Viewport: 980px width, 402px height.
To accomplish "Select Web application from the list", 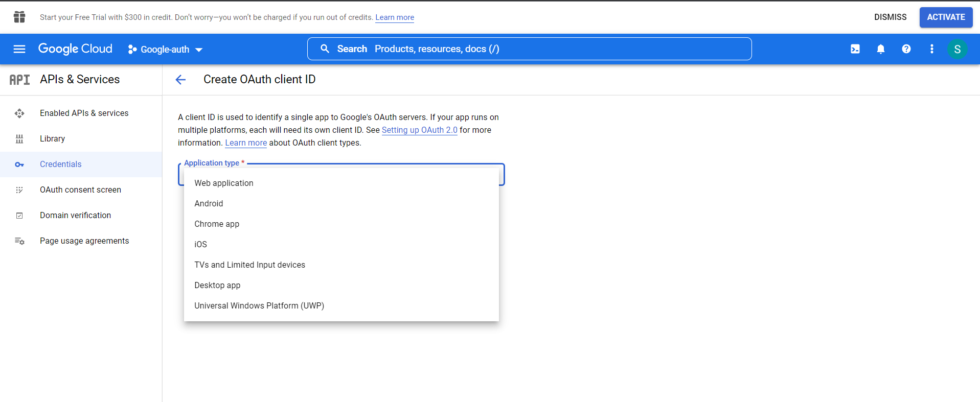I will point(224,183).
